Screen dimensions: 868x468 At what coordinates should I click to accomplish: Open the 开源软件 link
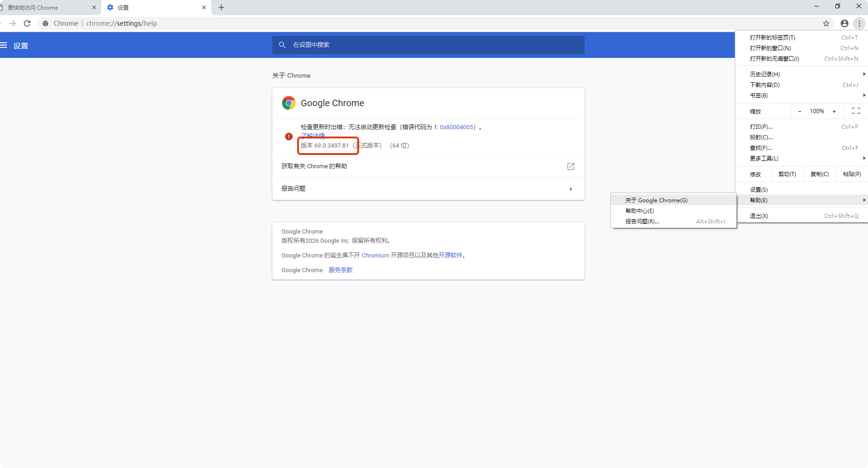point(451,256)
